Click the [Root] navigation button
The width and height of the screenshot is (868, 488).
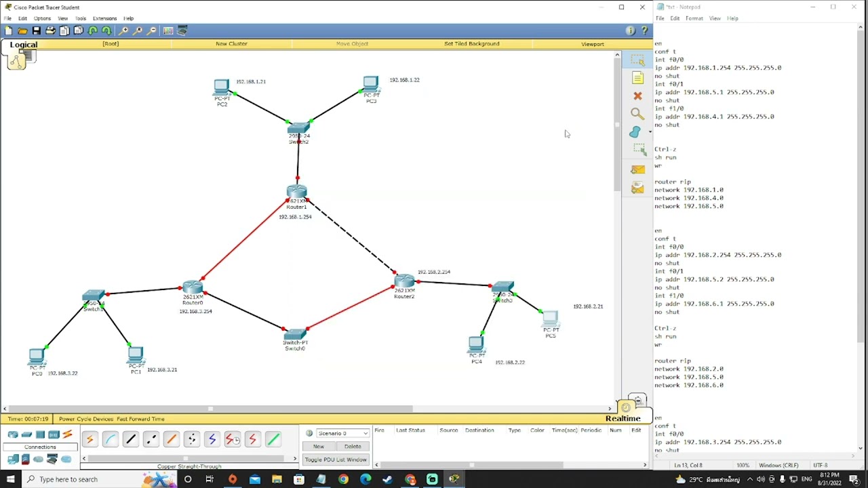tap(111, 43)
